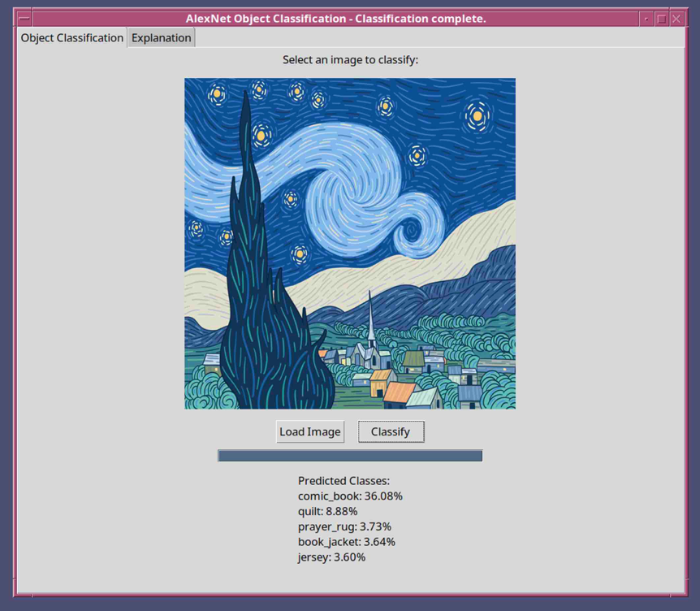Image resolution: width=700 pixels, height=611 pixels.
Task: Select the book_jacket 3.64% prediction
Action: pyautogui.click(x=347, y=542)
